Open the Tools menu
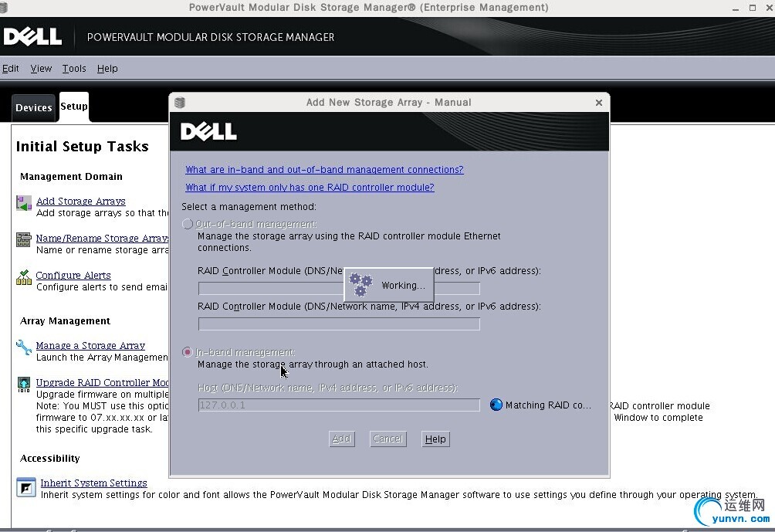Screen dimensions: 775x532 (x=74, y=68)
